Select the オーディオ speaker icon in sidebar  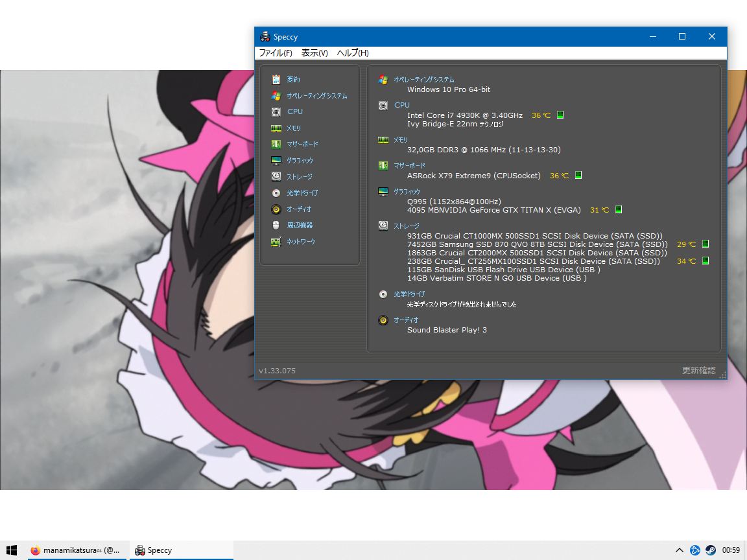click(x=276, y=209)
